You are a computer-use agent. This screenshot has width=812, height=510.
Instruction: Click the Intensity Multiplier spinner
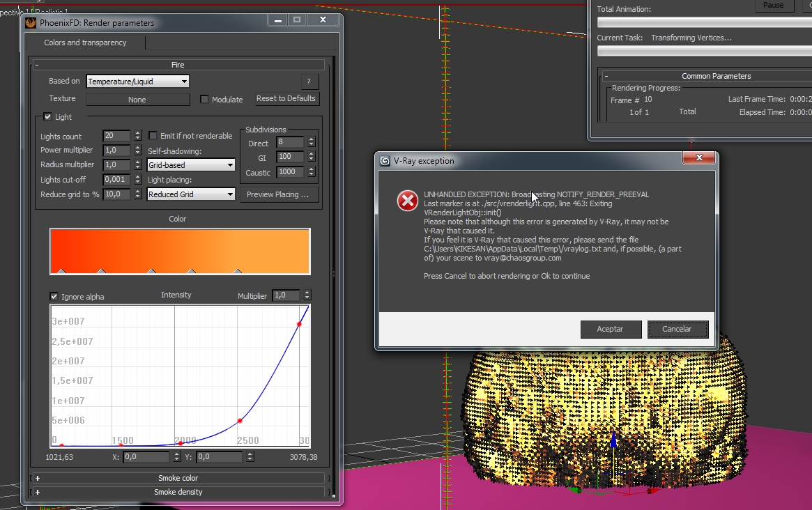307,295
